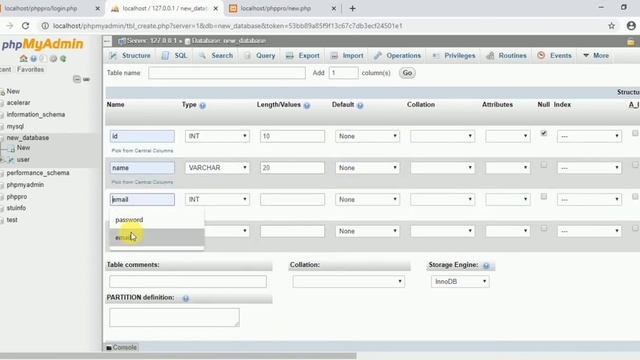Viewport: 640px width, 360px height.
Task: Click the Type column help icon
Action: (202, 105)
